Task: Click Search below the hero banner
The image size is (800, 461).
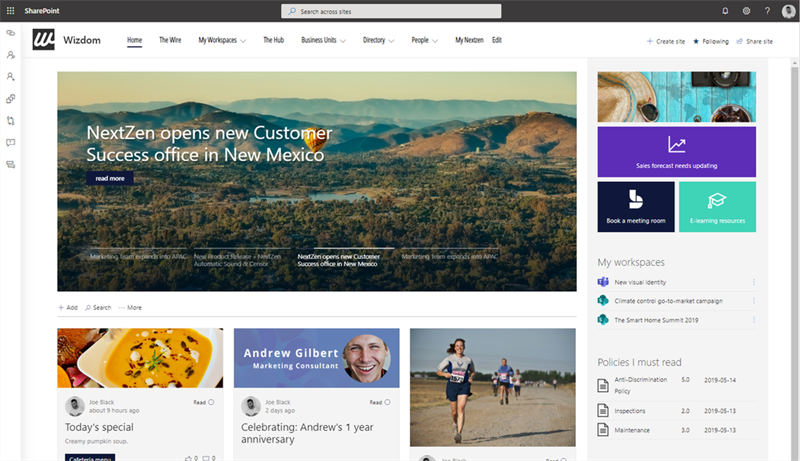Action: (98, 308)
